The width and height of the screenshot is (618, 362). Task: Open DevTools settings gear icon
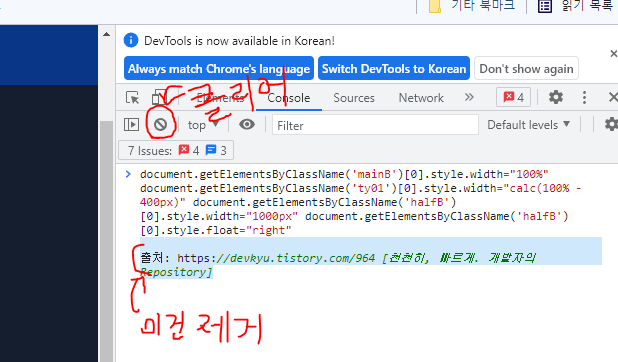click(556, 97)
